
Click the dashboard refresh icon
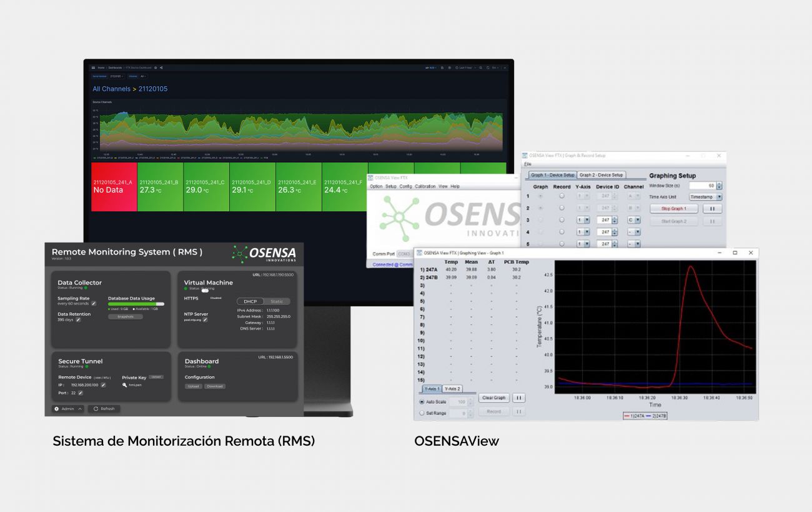[x=489, y=68]
